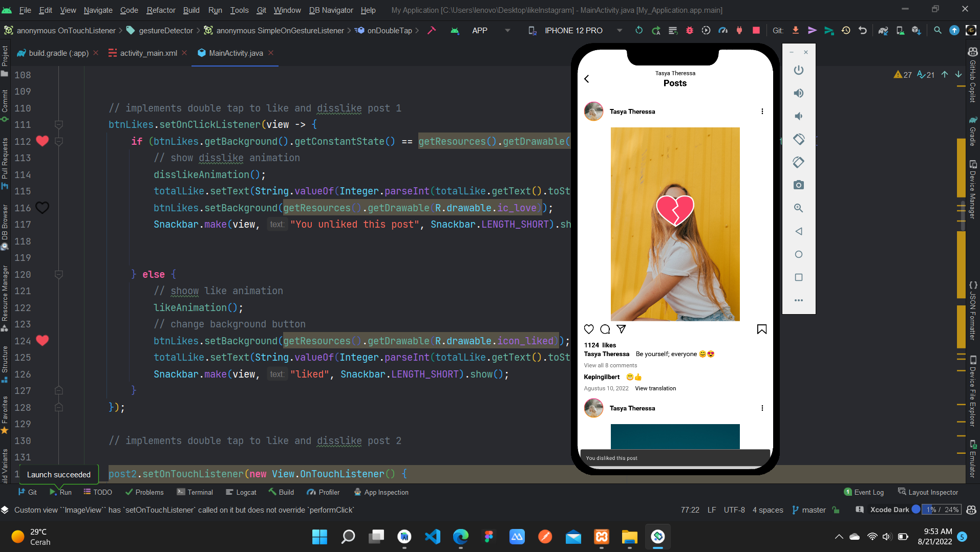Image resolution: width=980 pixels, height=552 pixels.
Task: Open the IPHONE 12 PRO device dropdown
Action: [582, 30]
